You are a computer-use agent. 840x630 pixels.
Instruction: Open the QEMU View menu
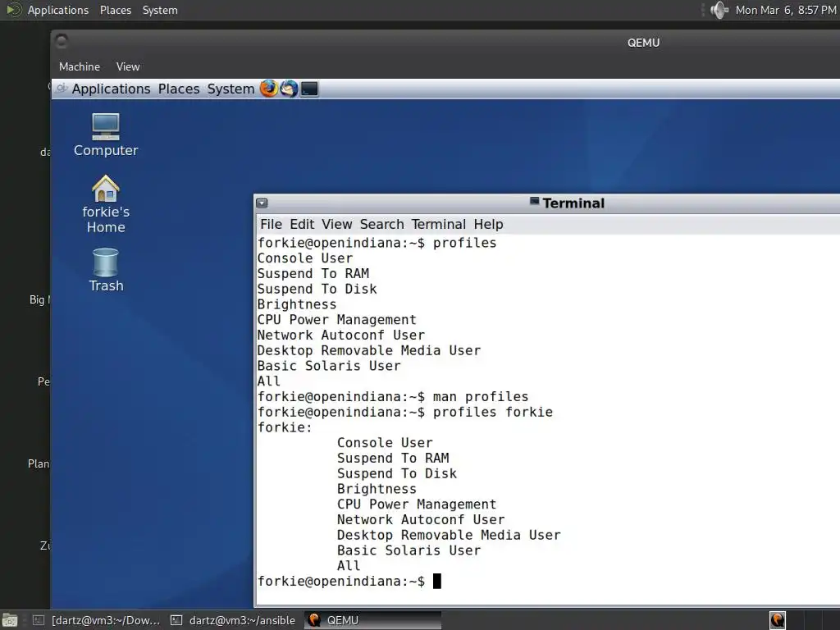click(128, 66)
